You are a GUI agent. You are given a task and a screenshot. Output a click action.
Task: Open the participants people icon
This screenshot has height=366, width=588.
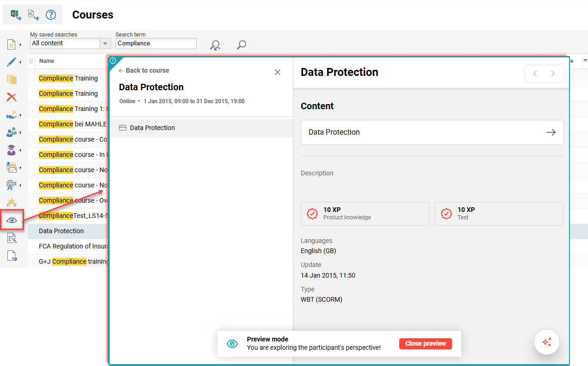click(x=12, y=132)
